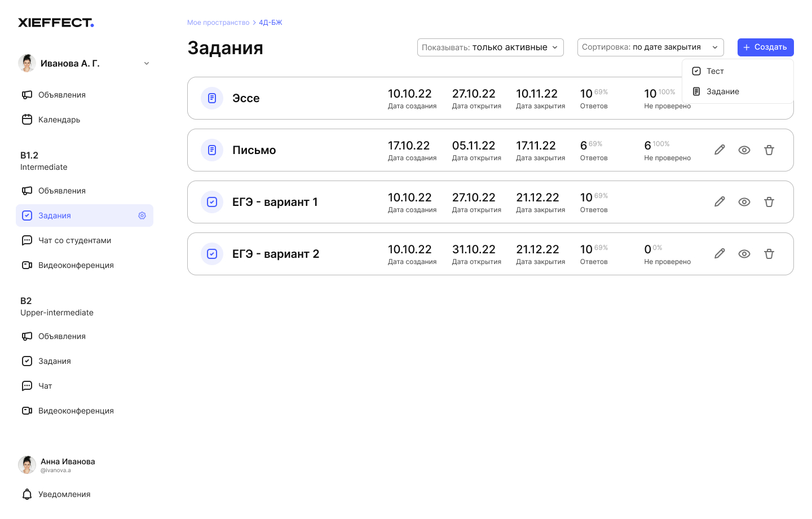
Task: Open the Эссе task title
Action: point(246,98)
